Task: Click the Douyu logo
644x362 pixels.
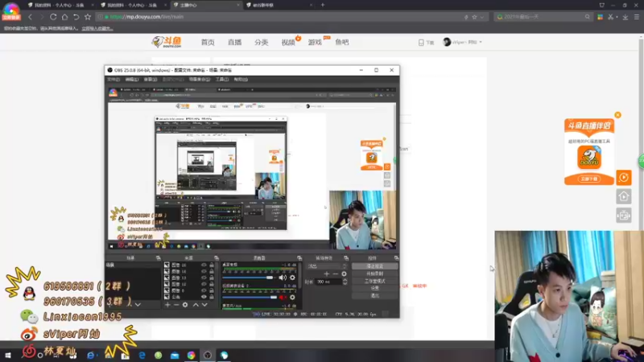Action: 167,42
